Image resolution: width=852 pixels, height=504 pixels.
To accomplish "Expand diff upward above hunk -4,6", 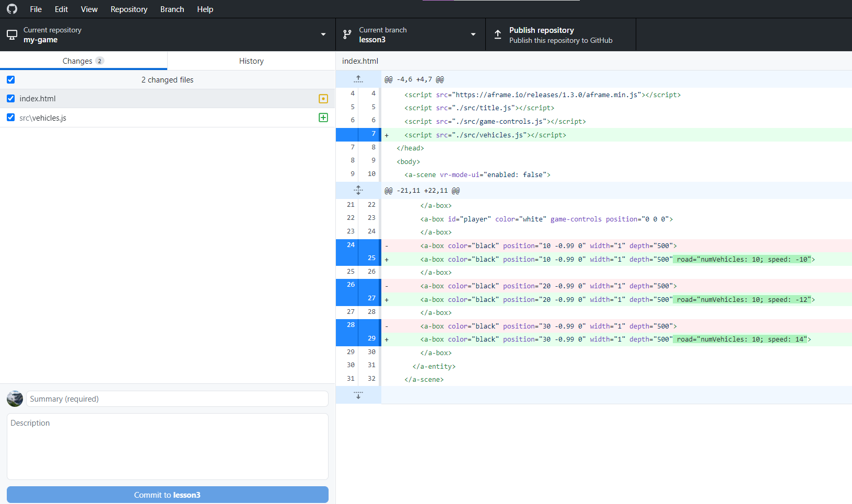I will tap(358, 79).
